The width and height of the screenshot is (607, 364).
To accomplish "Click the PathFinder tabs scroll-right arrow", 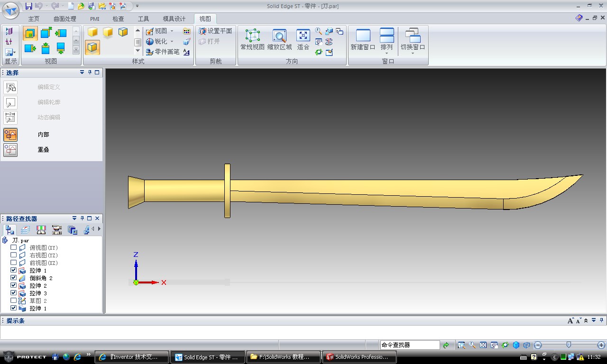I will [x=99, y=229].
